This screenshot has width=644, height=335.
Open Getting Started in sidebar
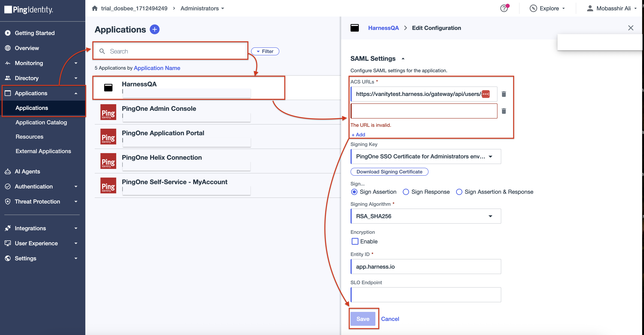pos(34,33)
